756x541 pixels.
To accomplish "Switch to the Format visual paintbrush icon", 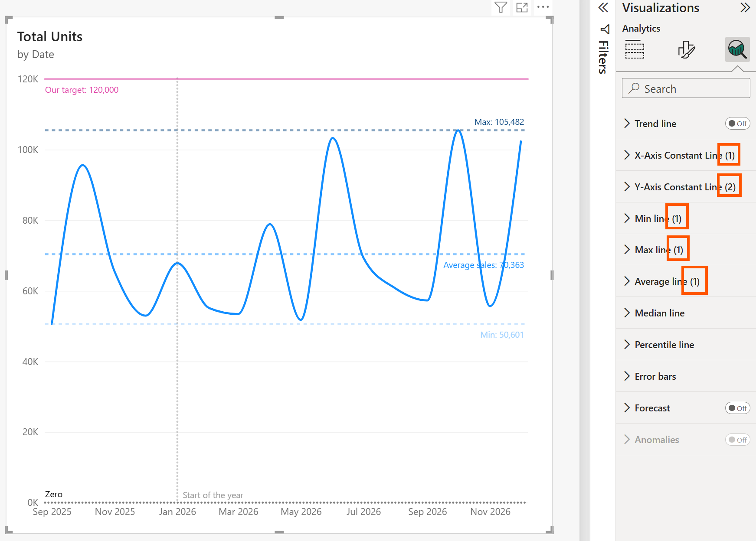I will coord(687,49).
